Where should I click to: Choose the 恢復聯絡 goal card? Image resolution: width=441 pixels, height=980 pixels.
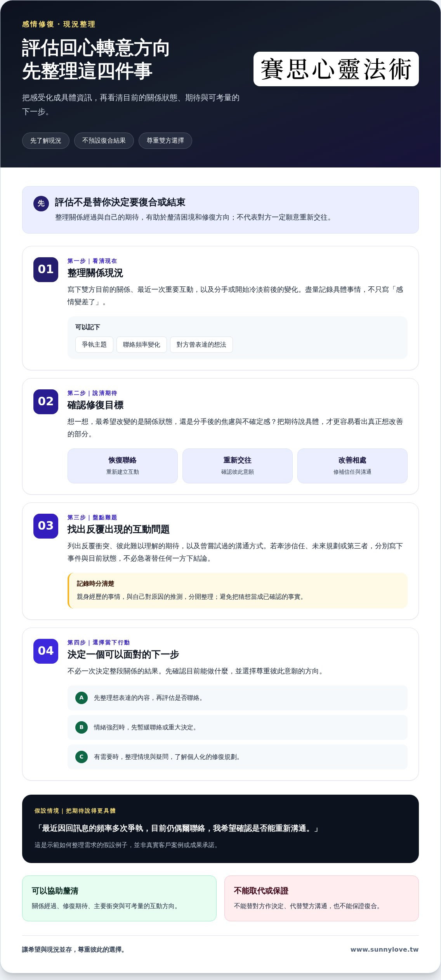click(123, 466)
